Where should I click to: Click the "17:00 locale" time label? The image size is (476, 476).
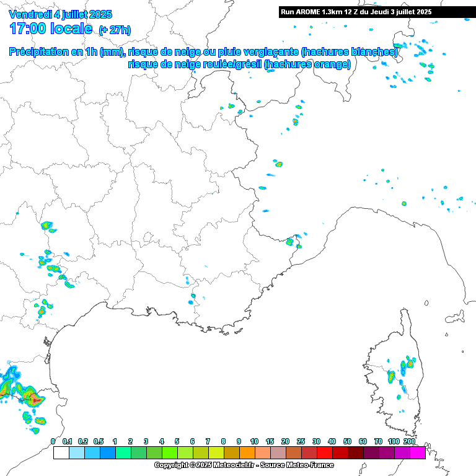click(x=51, y=29)
